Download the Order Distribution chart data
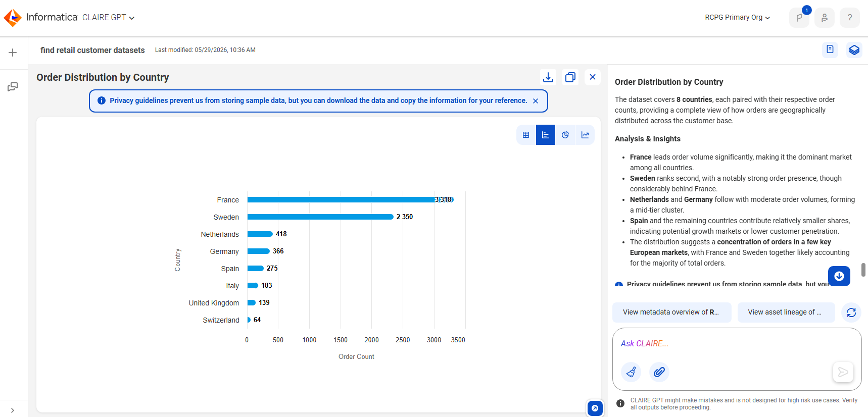The height and width of the screenshot is (417, 868). coord(548,77)
